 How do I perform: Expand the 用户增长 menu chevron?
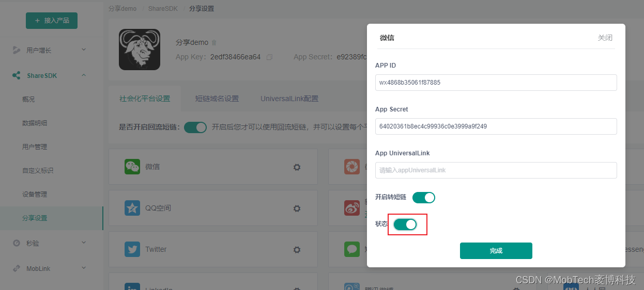click(84, 50)
